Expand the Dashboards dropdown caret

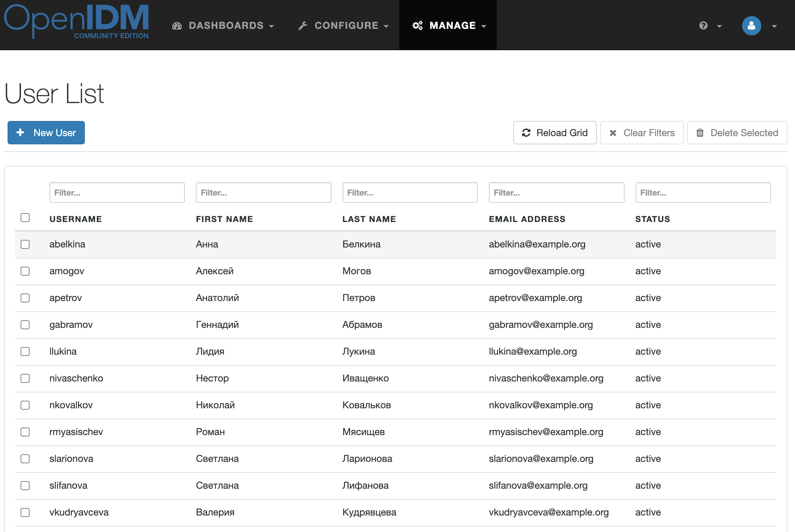[272, 26]
